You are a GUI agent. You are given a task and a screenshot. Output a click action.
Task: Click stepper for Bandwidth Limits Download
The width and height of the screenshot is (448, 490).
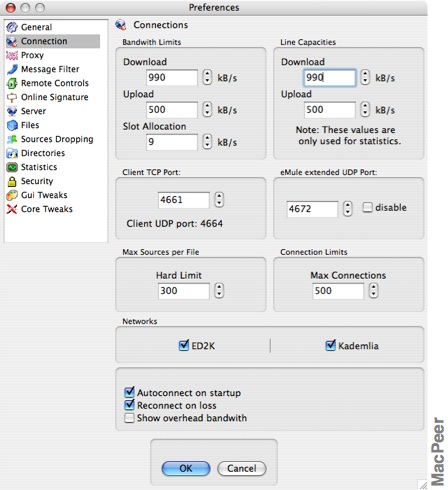click(207, 78)
